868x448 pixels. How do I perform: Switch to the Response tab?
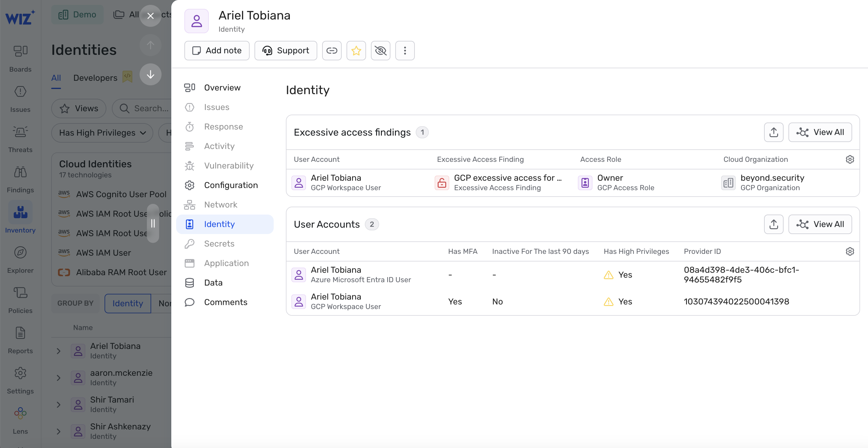click(225, 127)
